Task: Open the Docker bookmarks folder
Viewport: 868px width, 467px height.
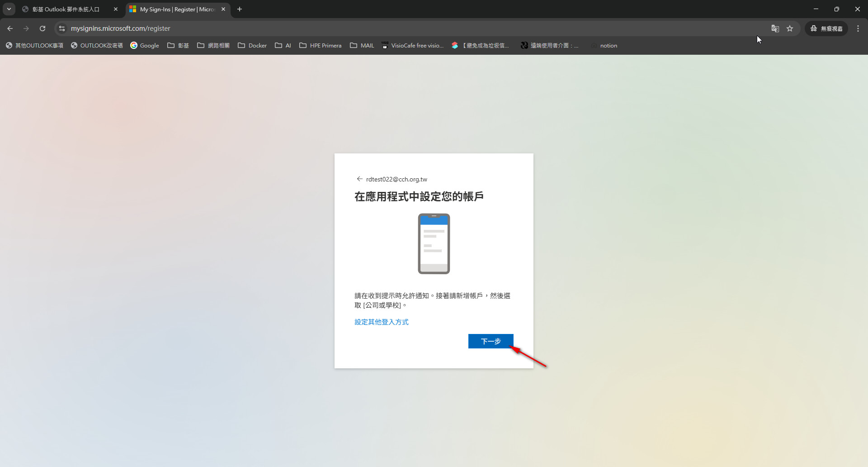Action: click(252, 46)
